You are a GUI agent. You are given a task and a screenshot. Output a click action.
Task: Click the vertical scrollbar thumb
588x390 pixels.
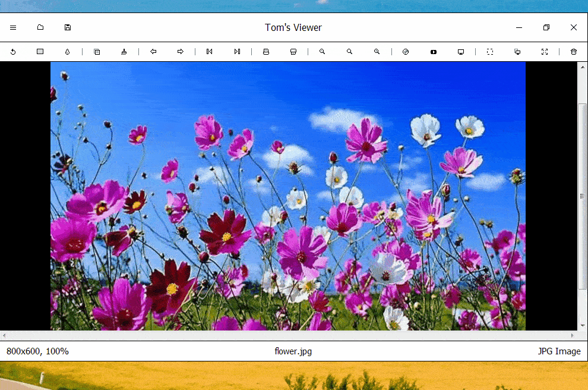(583, 196)
